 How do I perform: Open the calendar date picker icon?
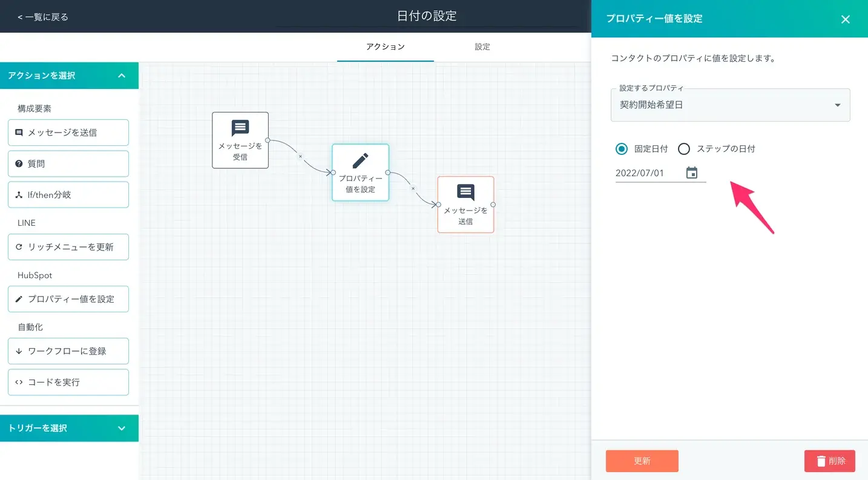click(x=692, y=173)
